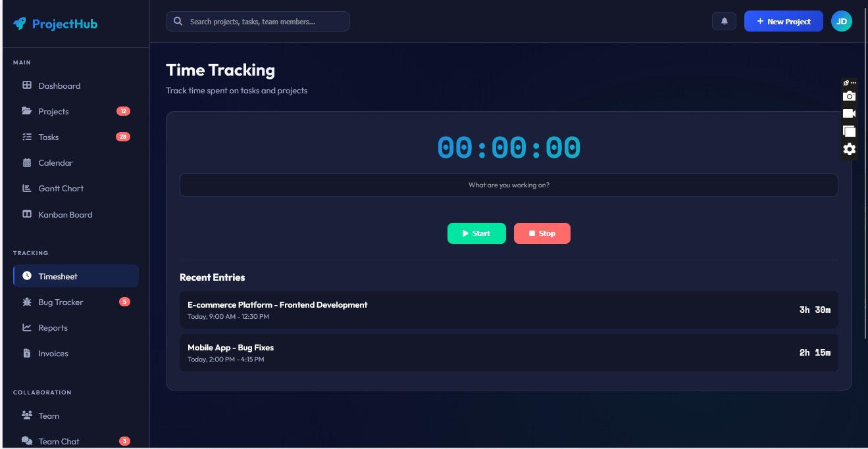Click the ProjectHub rocket logo icon
This screenshot has width=868, height=449.
tap(20, 24)
